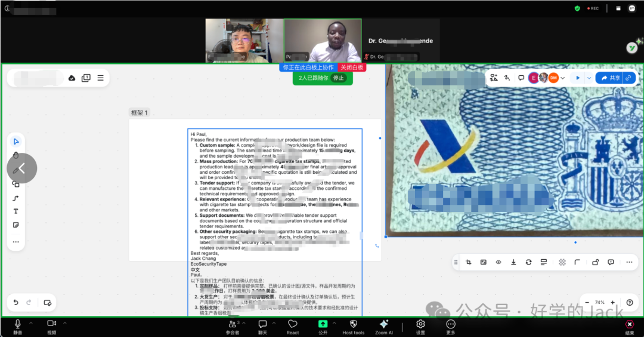Open Host tools

click(353, 327)
